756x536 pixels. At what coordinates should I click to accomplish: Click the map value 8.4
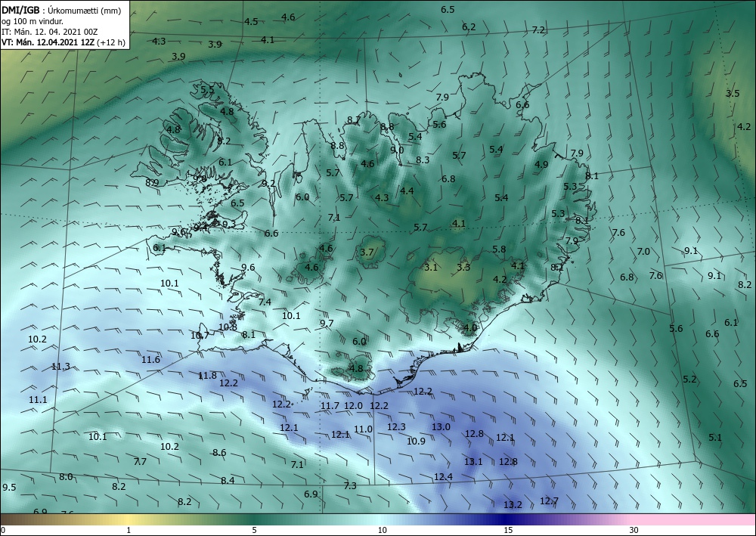[x=228, y=481]
